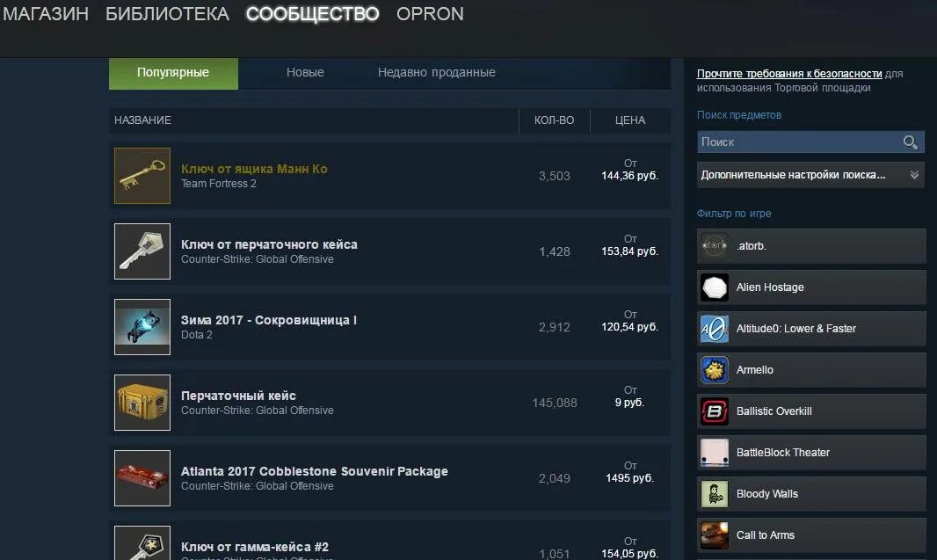
Task: Sort by ЦЕНА column header
Action: click(x=630, y=120)
